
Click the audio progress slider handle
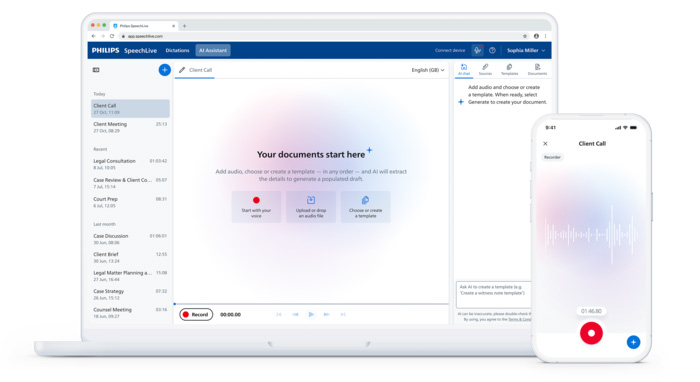pyautogui.click(x=175, y=304)
